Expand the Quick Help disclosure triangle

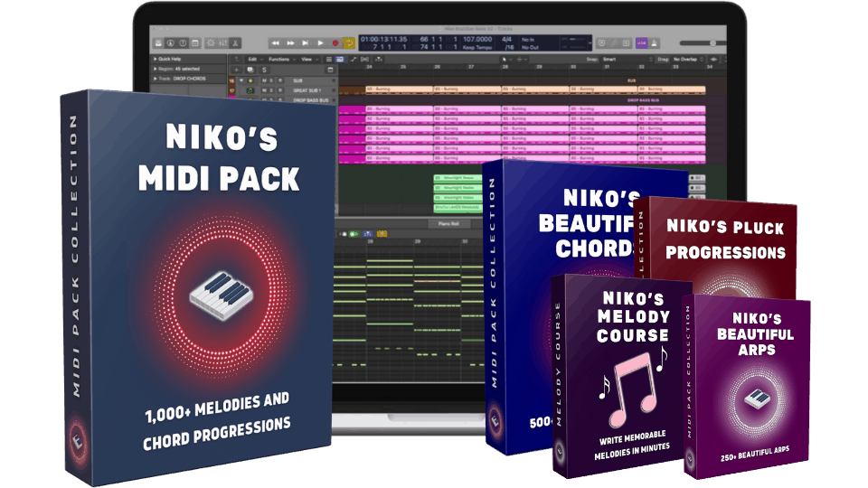click(x=155, y=59)
